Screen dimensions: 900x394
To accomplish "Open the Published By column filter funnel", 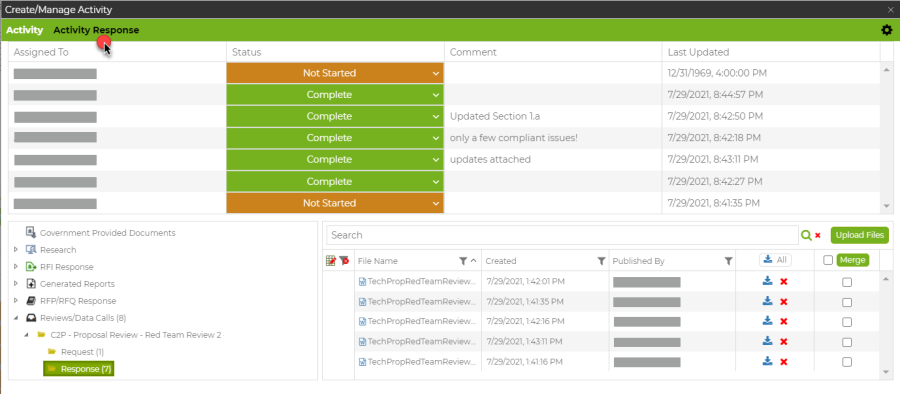I will coord(728,261).
